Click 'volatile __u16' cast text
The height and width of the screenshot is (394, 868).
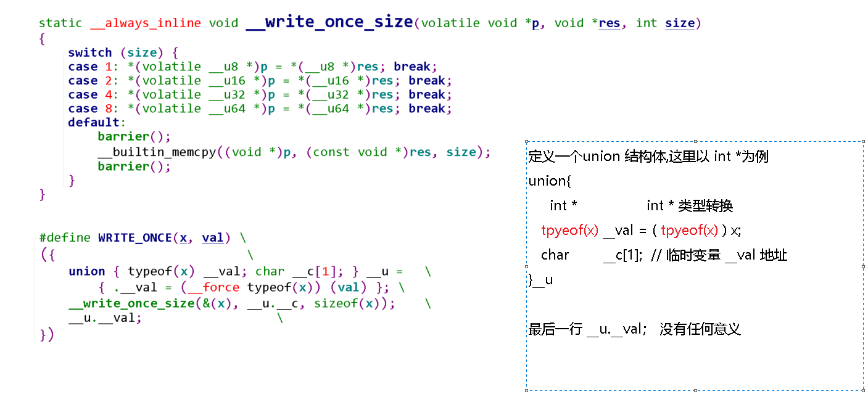(x=194, y=81)
